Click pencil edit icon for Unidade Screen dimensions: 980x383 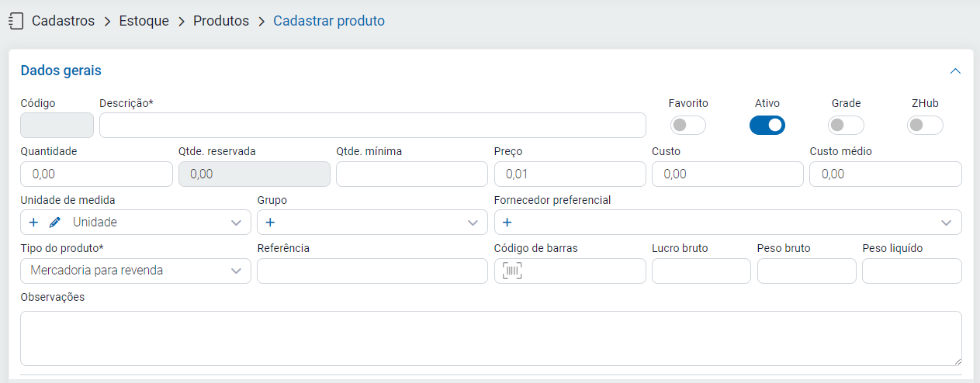pos(54,223)
